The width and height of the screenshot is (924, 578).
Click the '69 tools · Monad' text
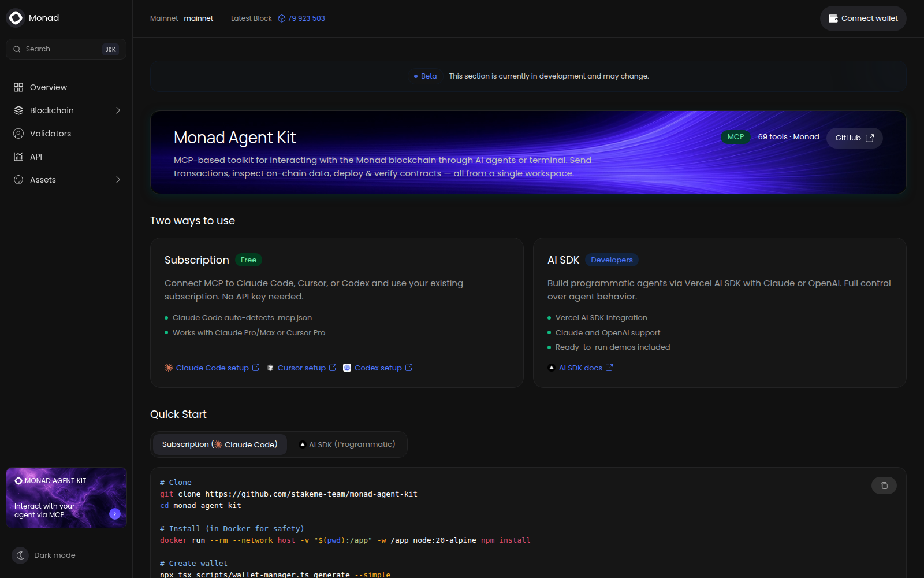788,137
